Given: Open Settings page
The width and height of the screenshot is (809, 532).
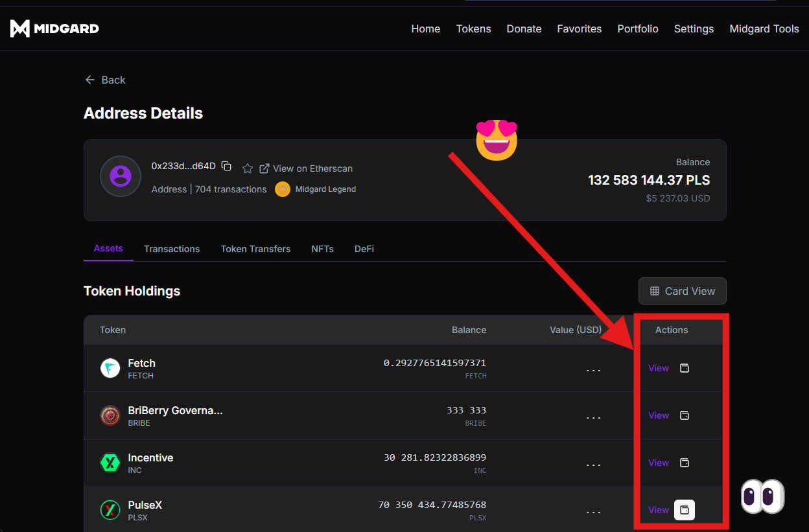Looking at the screenshot, I should (x=694, y=29).
